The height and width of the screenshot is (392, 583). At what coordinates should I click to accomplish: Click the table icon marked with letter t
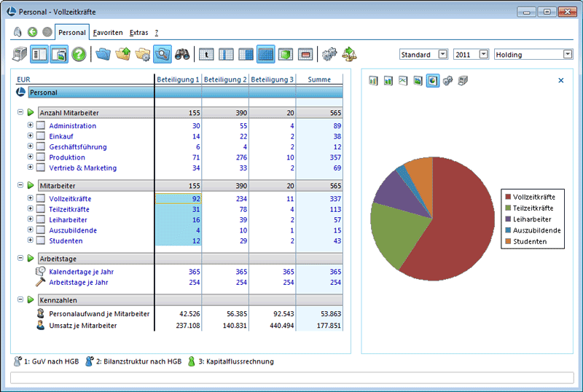[206, 55]
